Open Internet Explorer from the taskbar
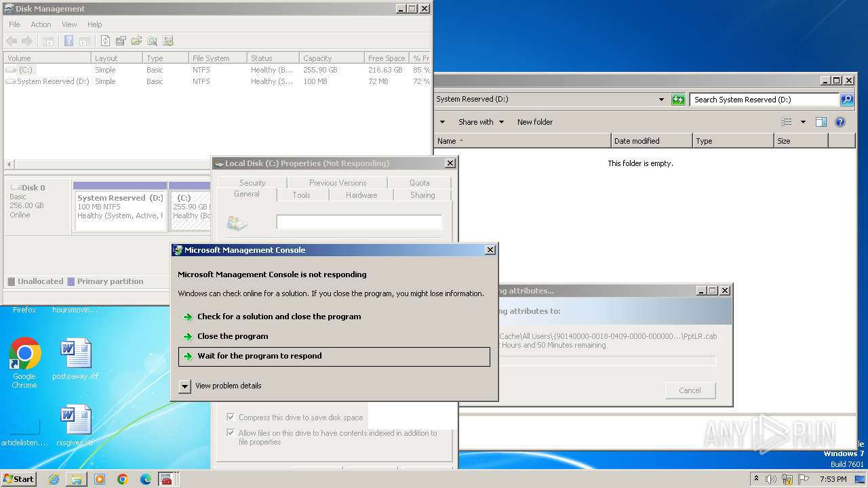Viewport: 868px width, 488px height. (x=54, y=479)
